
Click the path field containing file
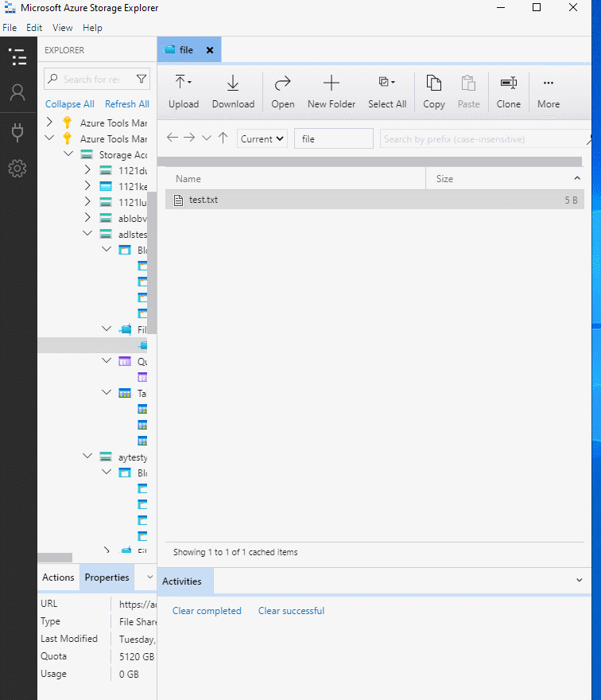coord(333,138)
